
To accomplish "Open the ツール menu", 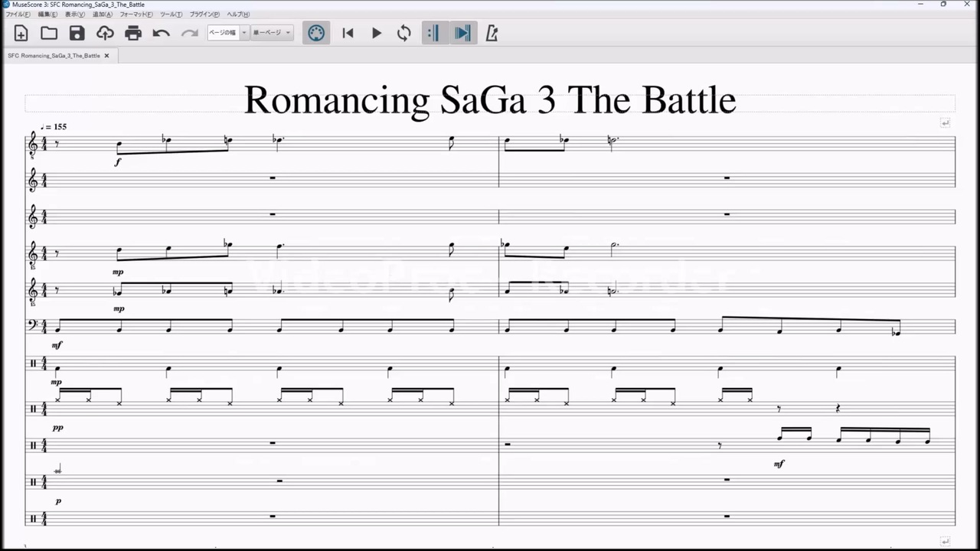I will click(x=170, y=14).
